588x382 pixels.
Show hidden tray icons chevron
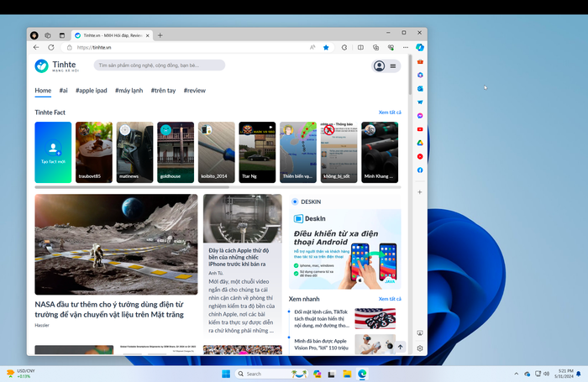(x=517, y=374)
